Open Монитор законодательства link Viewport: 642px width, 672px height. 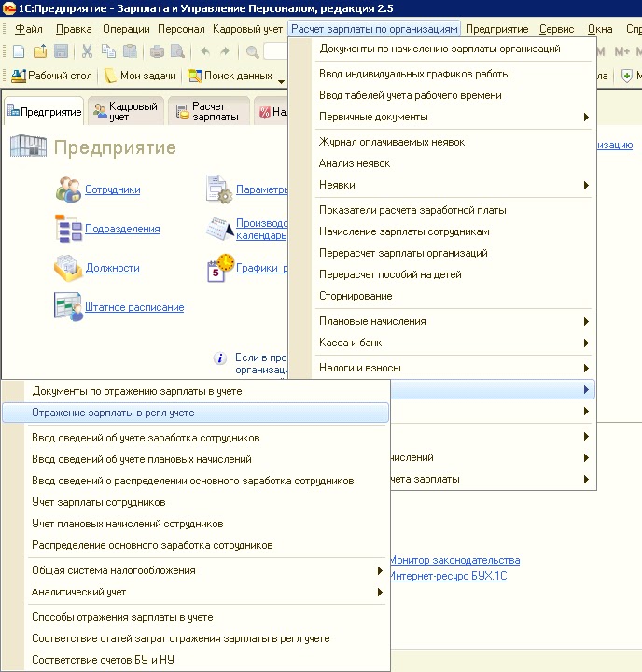[x=454, y=560]
